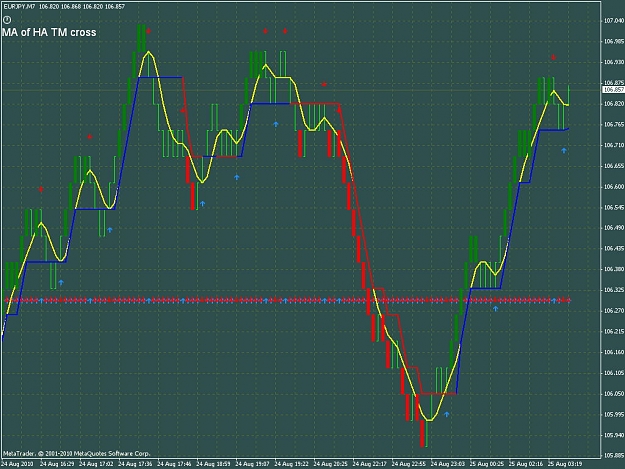625x469 pixels.
Task: Click the 106.380 price axis label
Action: pos(614,269)
